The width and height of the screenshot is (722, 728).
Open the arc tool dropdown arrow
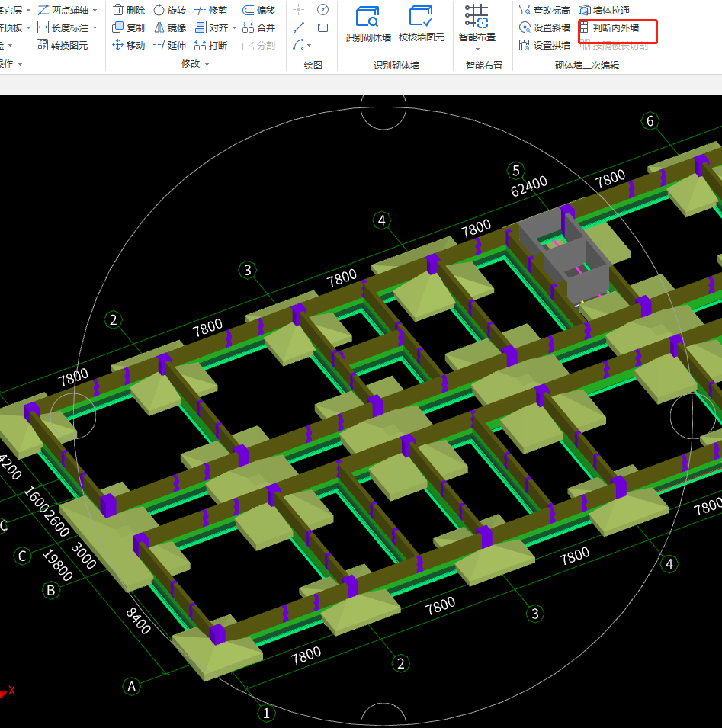click(x=310, y=45)
